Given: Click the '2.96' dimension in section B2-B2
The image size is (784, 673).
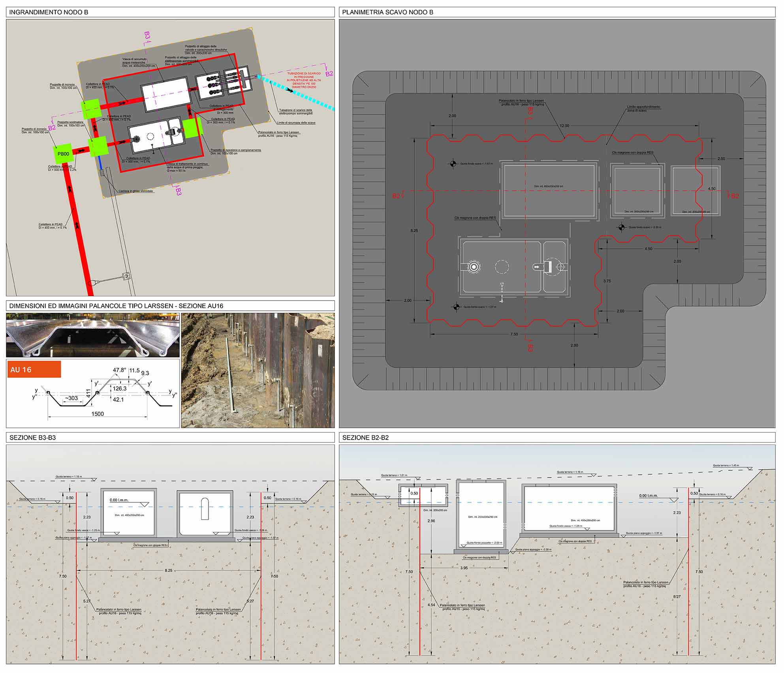Looking at the screenshot, I should pos(431,521).
